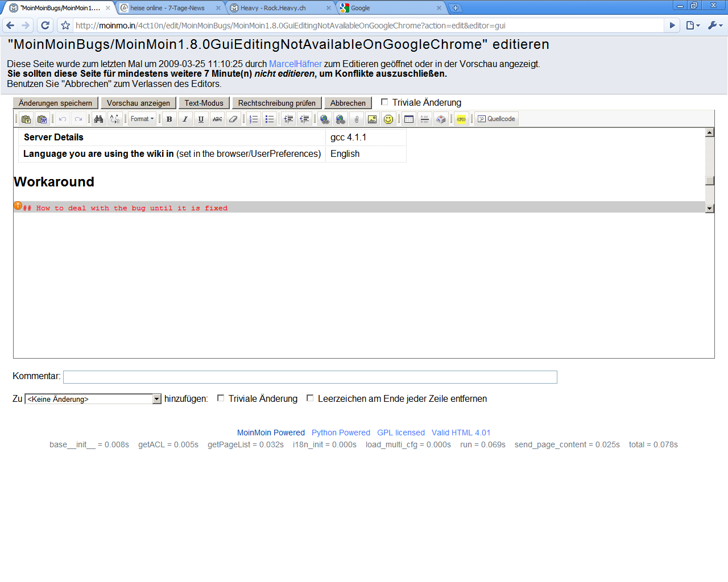The width and height of the screenshot is (728, 582).
Task: Open the browser page menu
Action: [x=693, y=25]
